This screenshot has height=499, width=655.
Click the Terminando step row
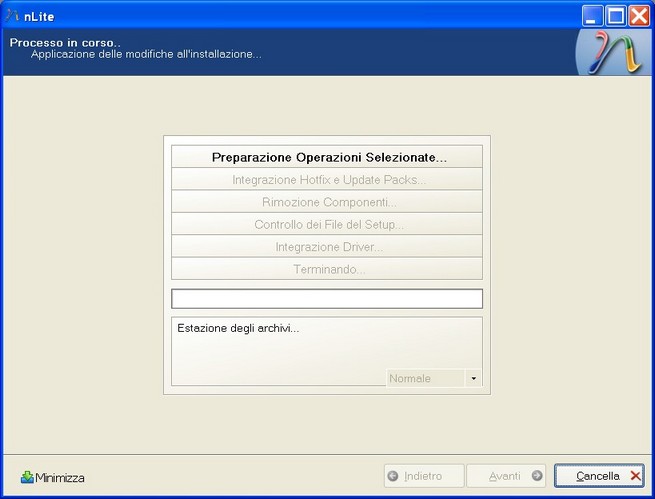click(x=327, y=269)
